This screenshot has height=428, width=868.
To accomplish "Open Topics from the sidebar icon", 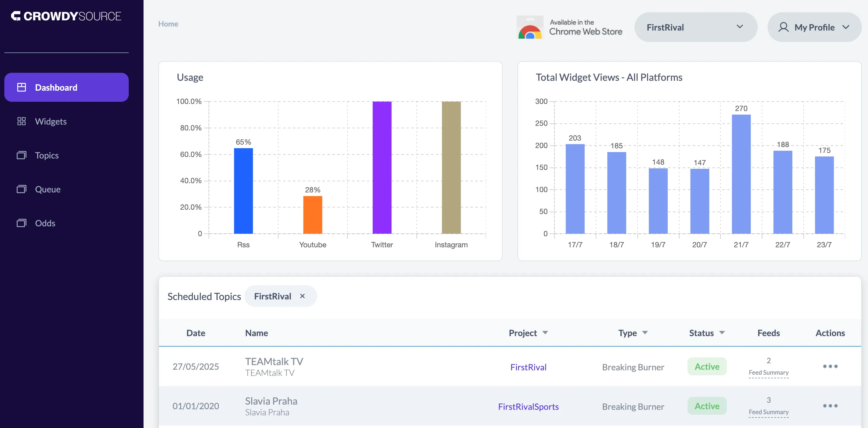I will tap(22, 155).
